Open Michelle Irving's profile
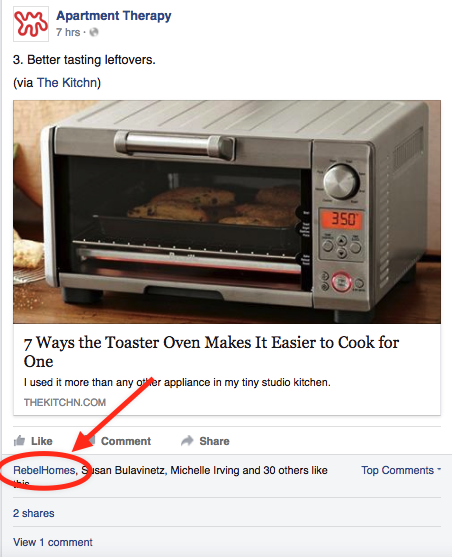The image size is (452, 557). point(205,470)
